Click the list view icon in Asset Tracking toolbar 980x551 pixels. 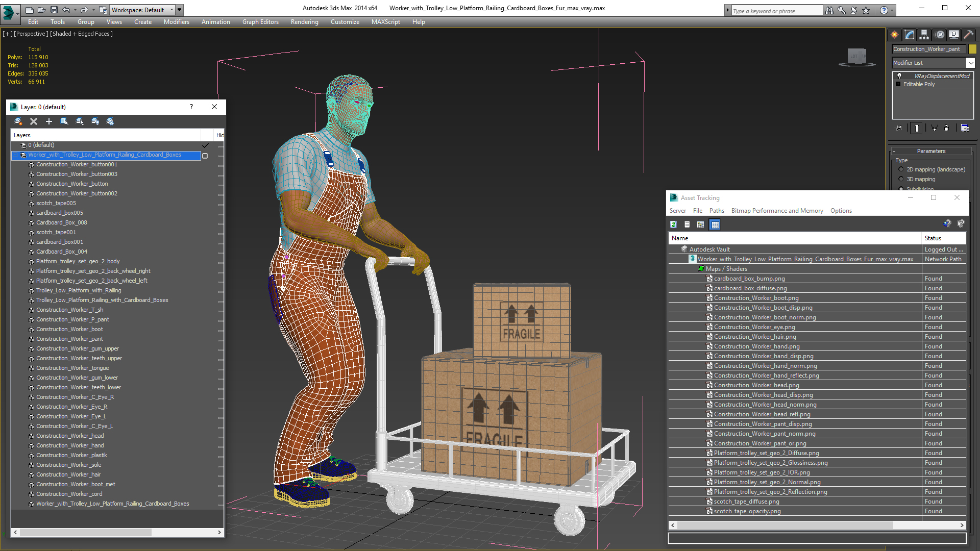point(687,224)
